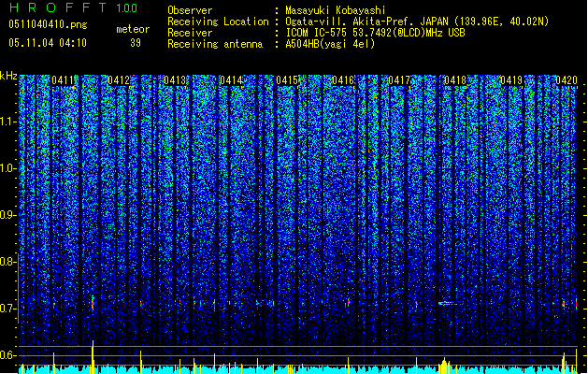This screenshot has height=374, width=588.
Task: Click the 0.7 frequency axis label
Action: (x=7, y=309)
